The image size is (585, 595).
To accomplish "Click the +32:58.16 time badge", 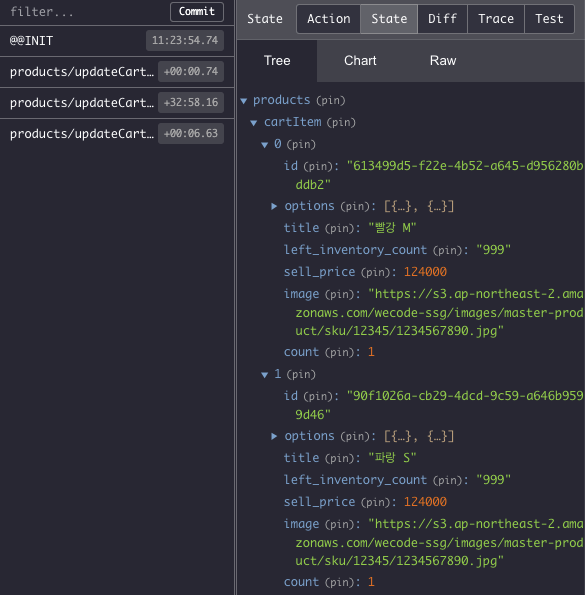I will click(191, 102).
